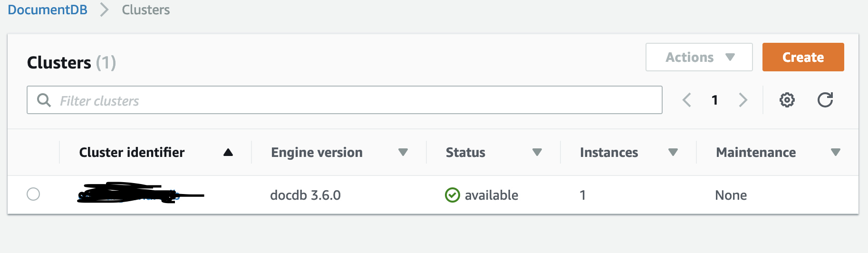The image size is (868, 253).
Task: Go to the previous page of clusters
Action: 687,100
